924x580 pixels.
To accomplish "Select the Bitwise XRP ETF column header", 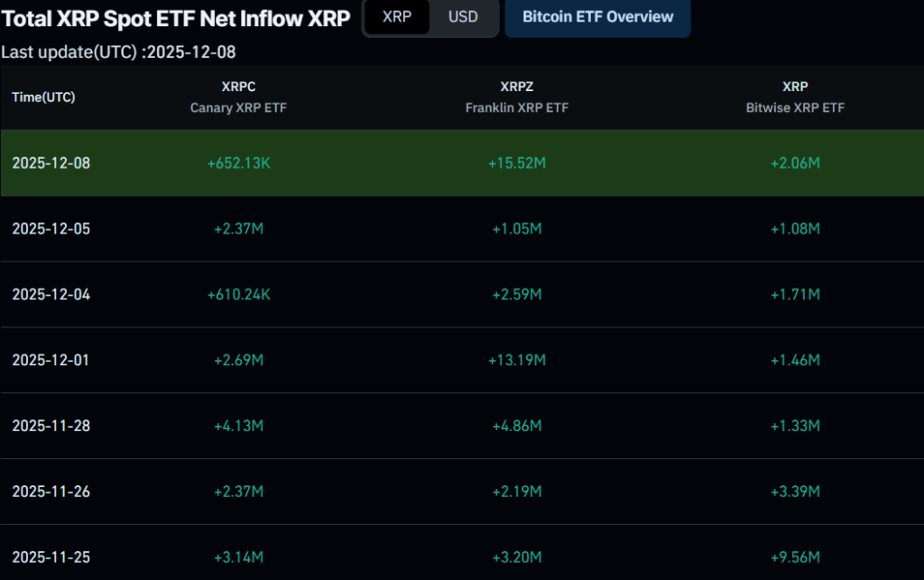I will (795, 97).
